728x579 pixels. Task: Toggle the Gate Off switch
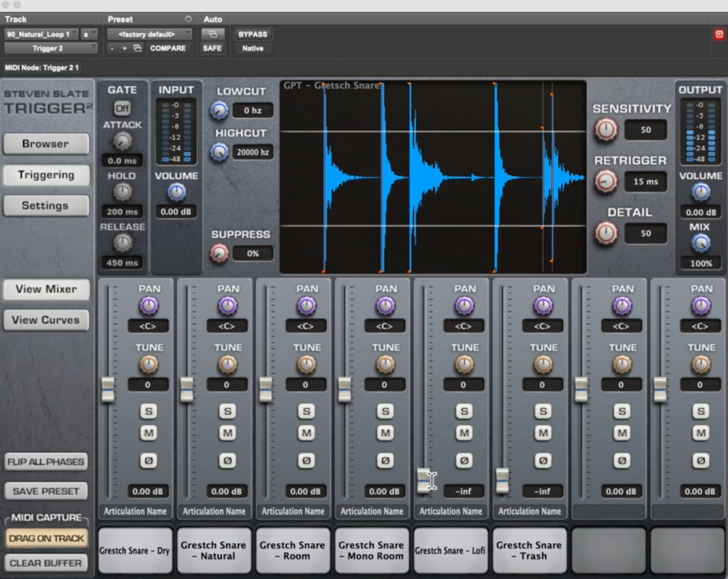(x=122, y=108)
